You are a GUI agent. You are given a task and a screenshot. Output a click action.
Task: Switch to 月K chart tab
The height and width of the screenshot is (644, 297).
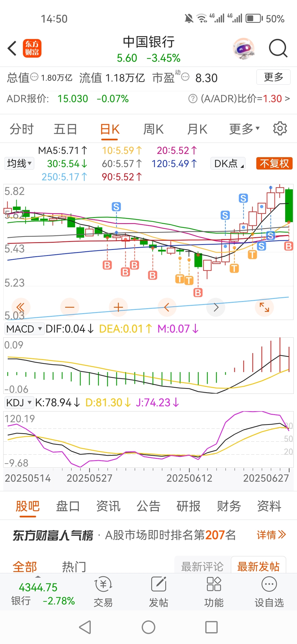tap(197, 129)
